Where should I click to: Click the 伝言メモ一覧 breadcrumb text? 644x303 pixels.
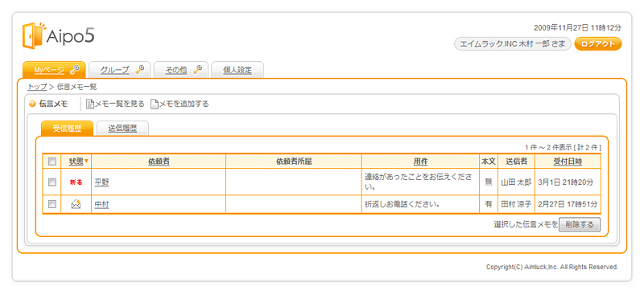coord(77,87)
